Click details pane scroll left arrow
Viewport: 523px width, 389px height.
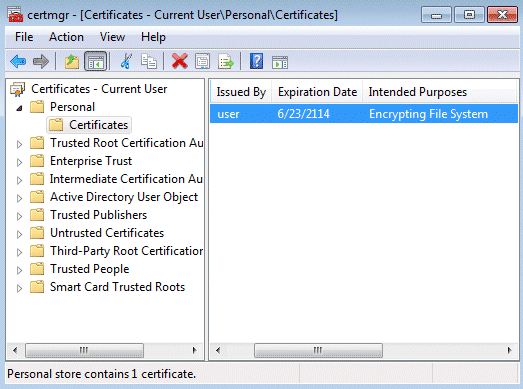click(x=218, y=350)
